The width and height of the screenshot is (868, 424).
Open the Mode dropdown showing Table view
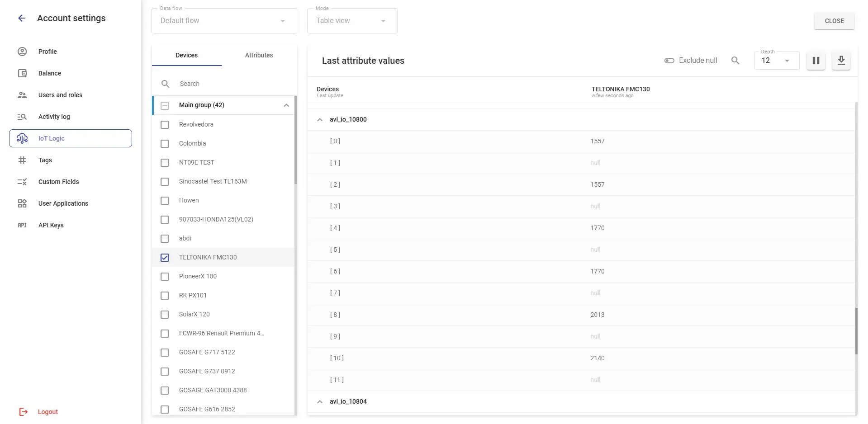[x=352, y=21]
